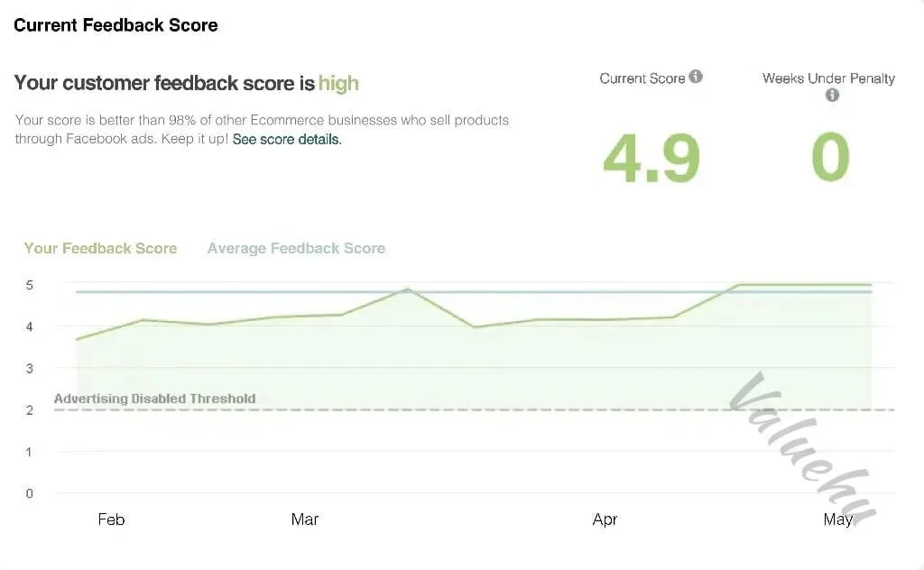The width and height of the screenshot is (924, 570).
Task: Toggle the Average Feedback Score legend
Action: [x=296, y=249]
